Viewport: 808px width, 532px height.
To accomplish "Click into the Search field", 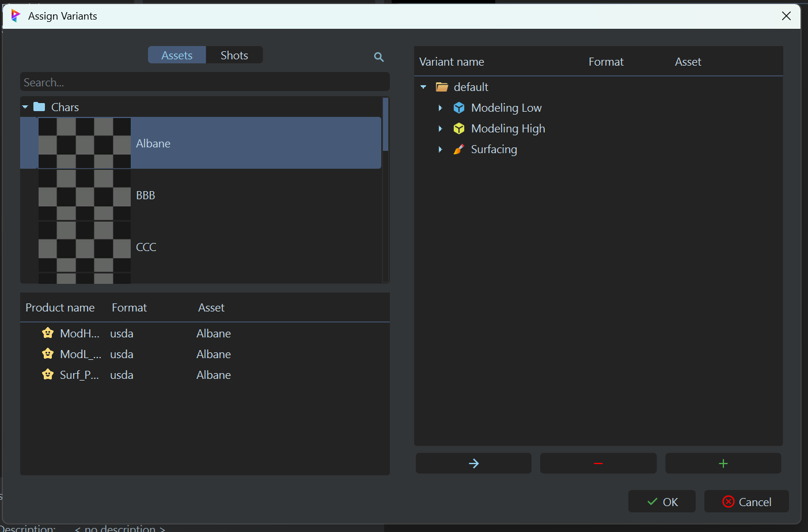I will click(204, 82).
